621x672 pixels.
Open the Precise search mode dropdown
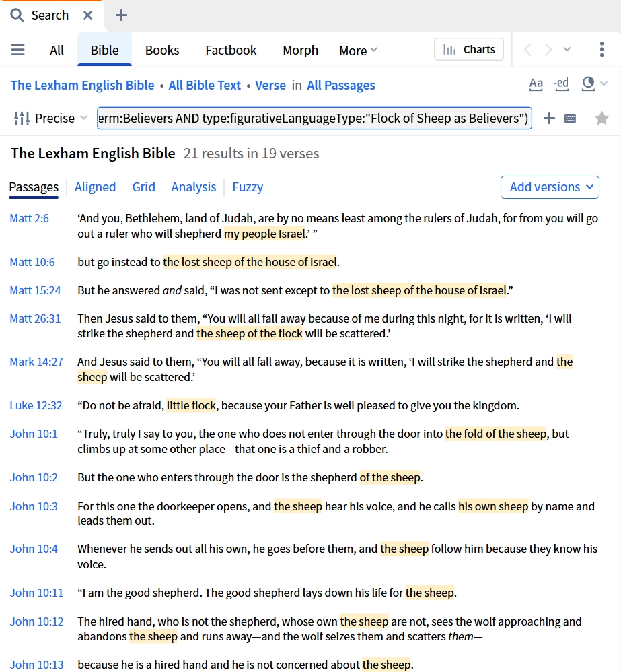pos(61,118)
